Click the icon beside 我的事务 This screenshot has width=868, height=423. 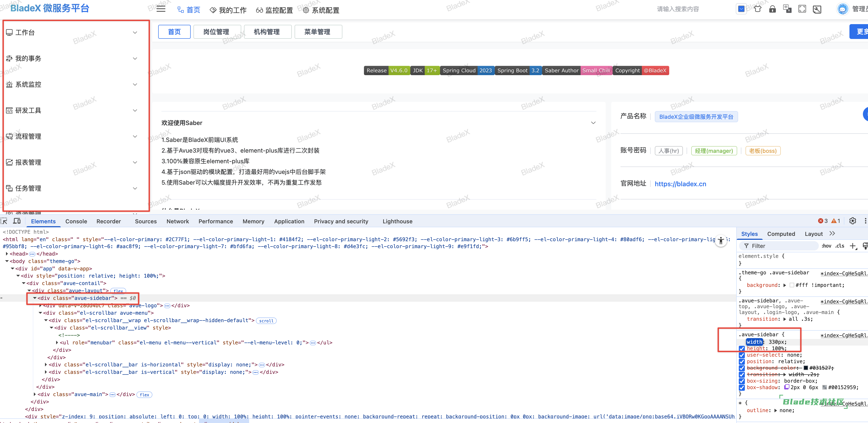(10, 59)
